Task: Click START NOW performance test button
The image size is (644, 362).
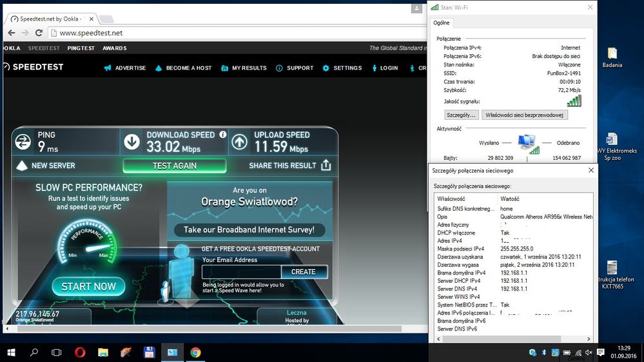Action: pyautogui.click(x=88, y=287)
